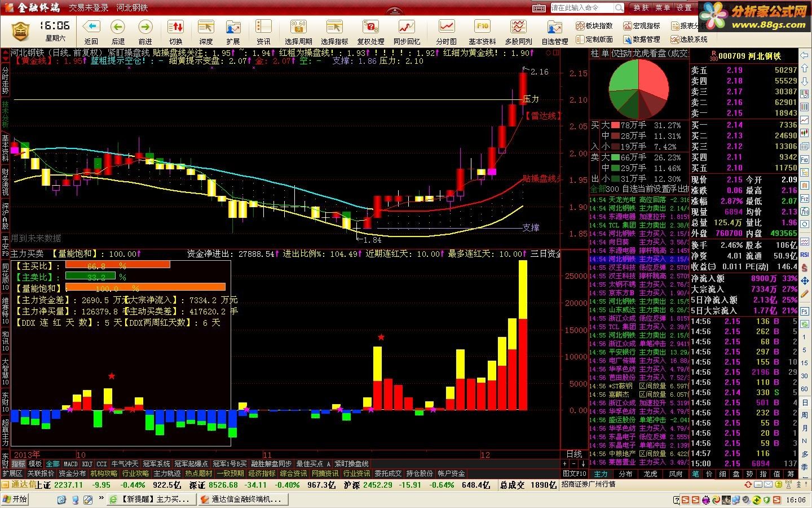Open the 菜单 (menu) button
Viewport: 812px width, 508px height.
coord(663,8)
